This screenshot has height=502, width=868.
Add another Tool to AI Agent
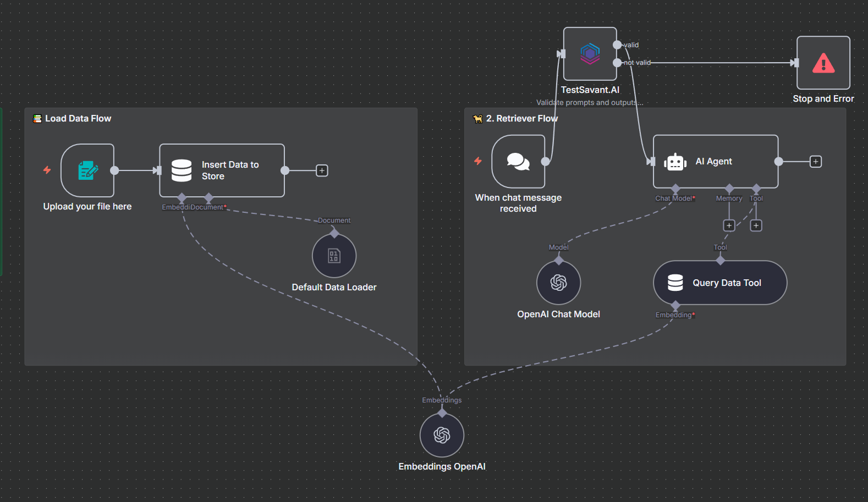(756, 225)
